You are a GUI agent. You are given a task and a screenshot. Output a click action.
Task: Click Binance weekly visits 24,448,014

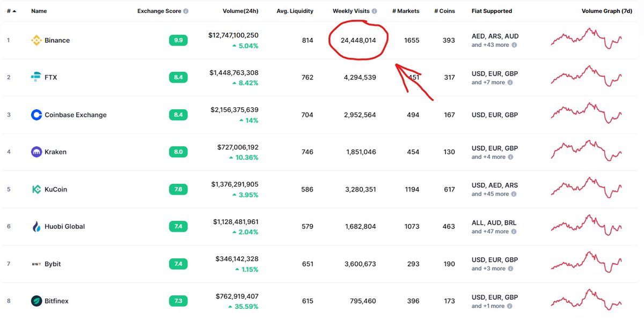(x=358, y=40)
